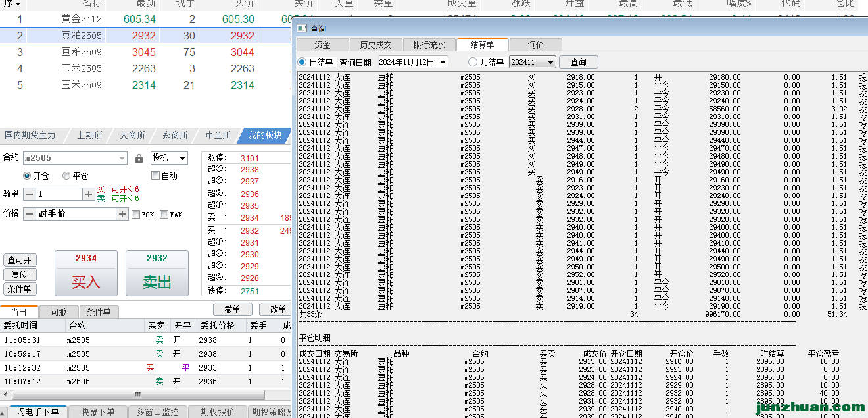Open the 中金所 exchange tab

pyautogui.click(x=218, y=135)
